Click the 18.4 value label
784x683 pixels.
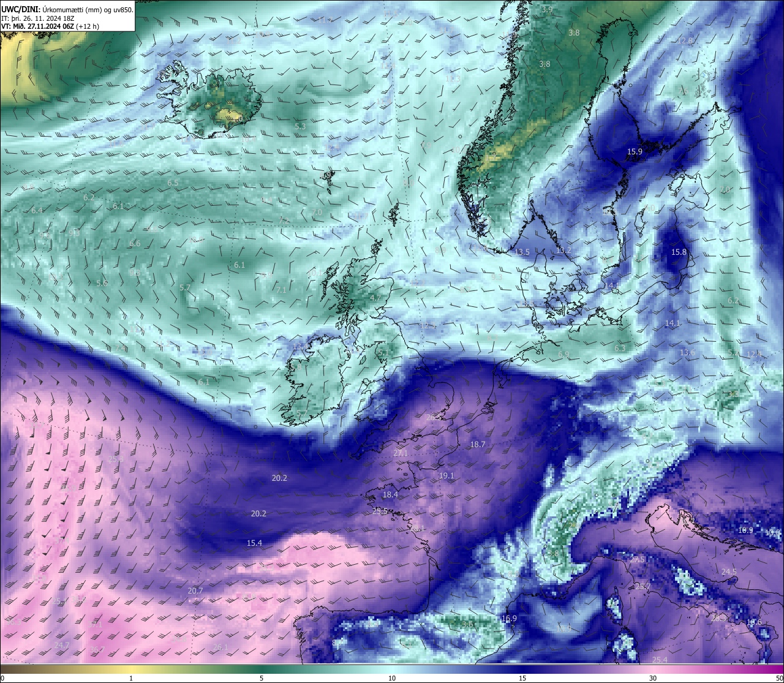coord(390,494)
